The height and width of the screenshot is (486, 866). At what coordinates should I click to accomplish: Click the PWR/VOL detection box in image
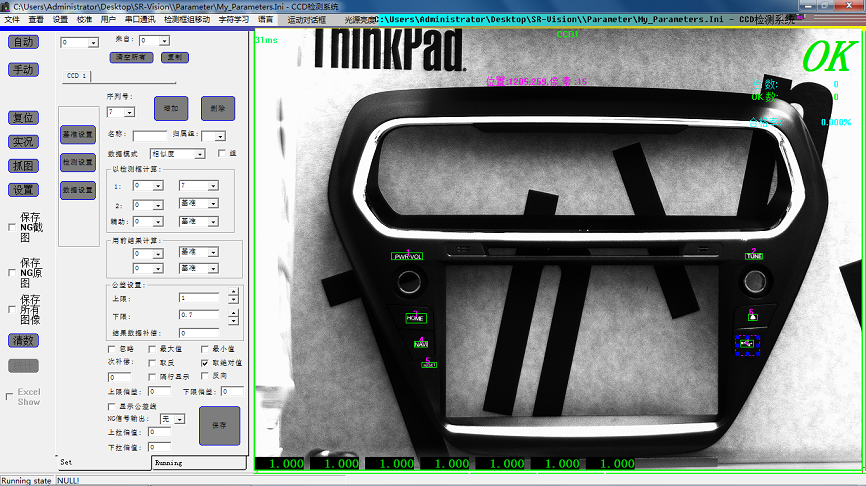point(408,257)
